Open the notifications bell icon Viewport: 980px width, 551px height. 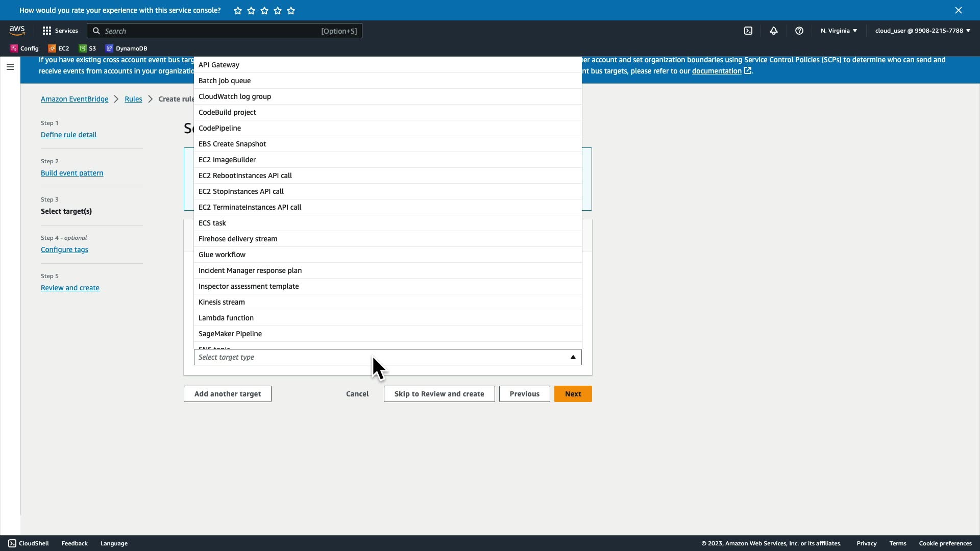(774, 31)
